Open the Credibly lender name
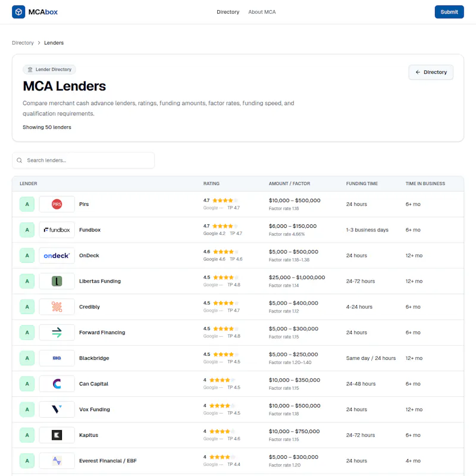Image resolution: width=476 pixels, height=476 pixels. (89, 306)
